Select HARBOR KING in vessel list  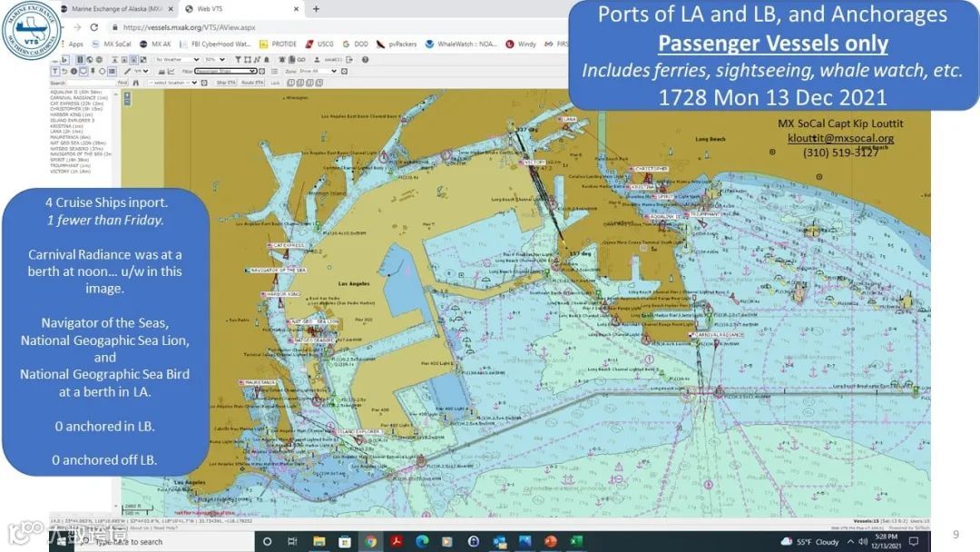72,114
